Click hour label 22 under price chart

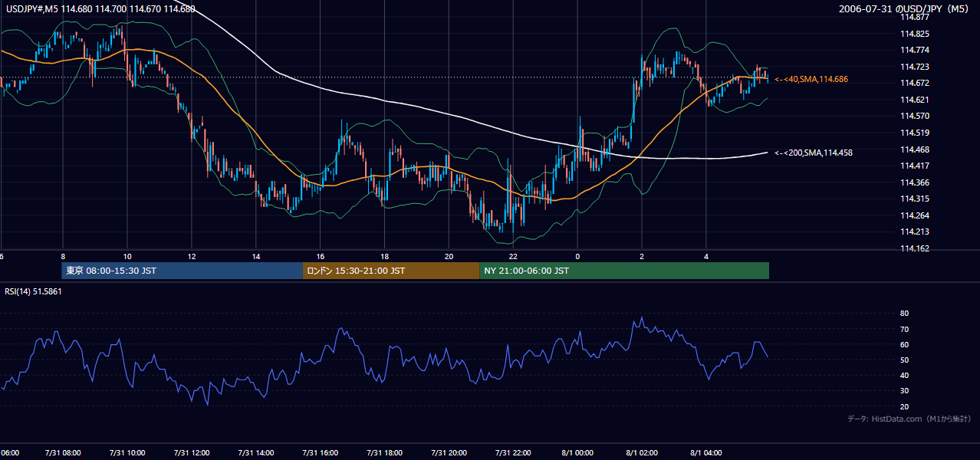[x=514, y=256]
